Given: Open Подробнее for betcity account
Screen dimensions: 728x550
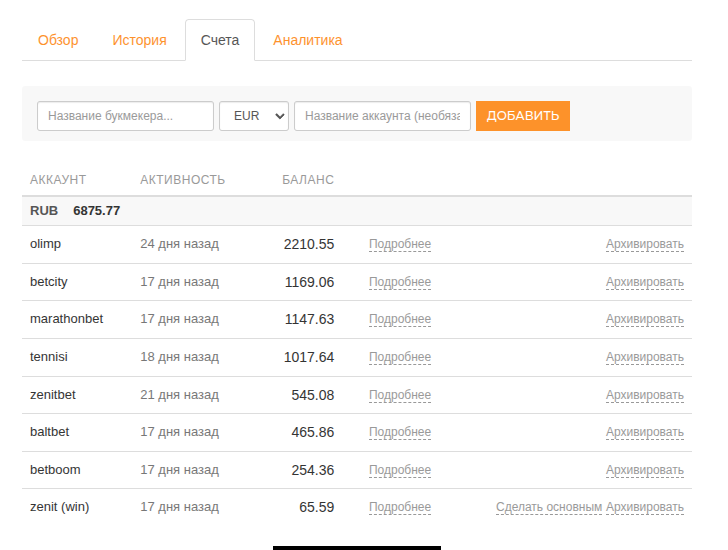Looking at the screenshot, I should pyautogui.click(x=400, y=282).
